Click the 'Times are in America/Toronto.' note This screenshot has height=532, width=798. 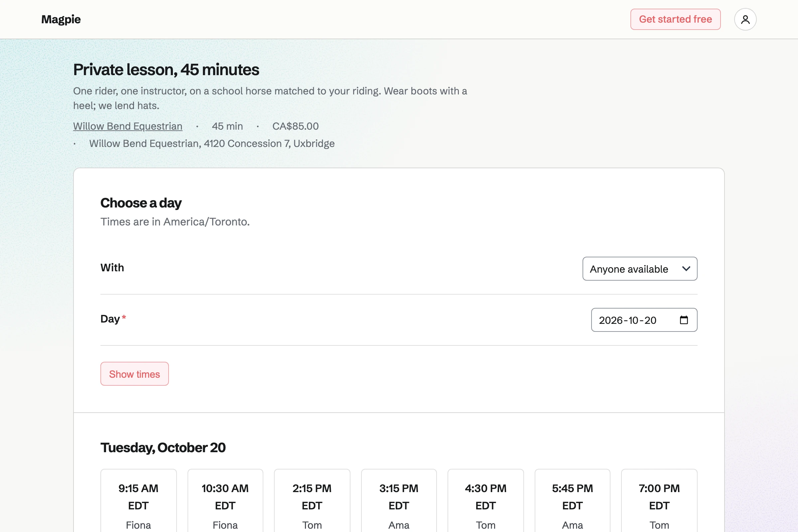(x=175, y=222)
